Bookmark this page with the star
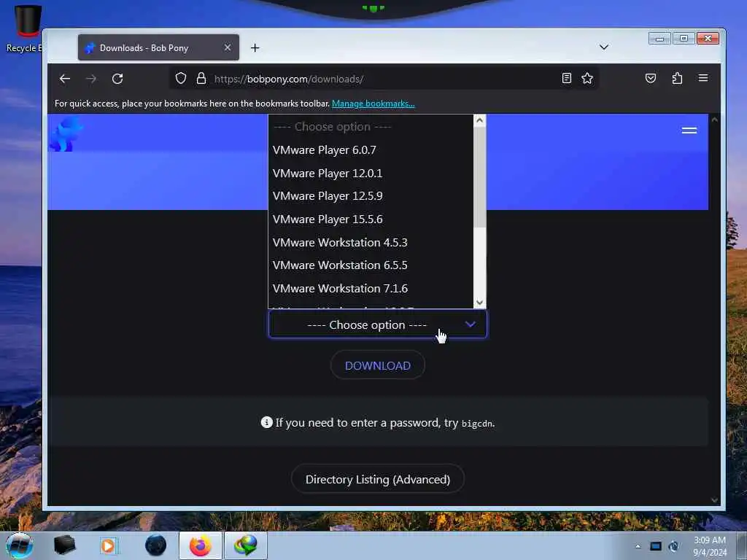Viewport: 747px width, 560px height. click(587, 78)
